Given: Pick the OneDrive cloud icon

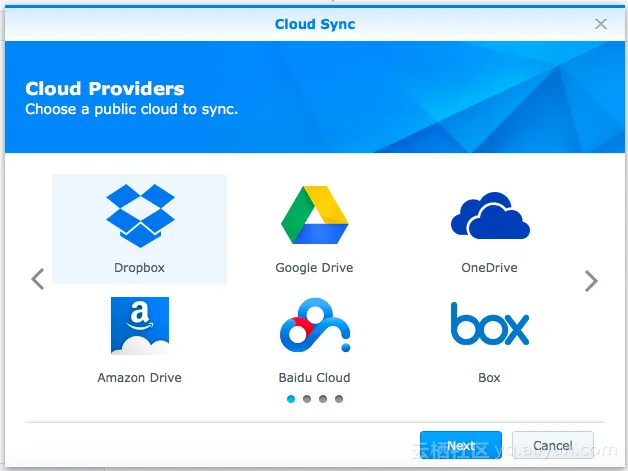Looking at the screenshot, I should click(x=490, y=215).
